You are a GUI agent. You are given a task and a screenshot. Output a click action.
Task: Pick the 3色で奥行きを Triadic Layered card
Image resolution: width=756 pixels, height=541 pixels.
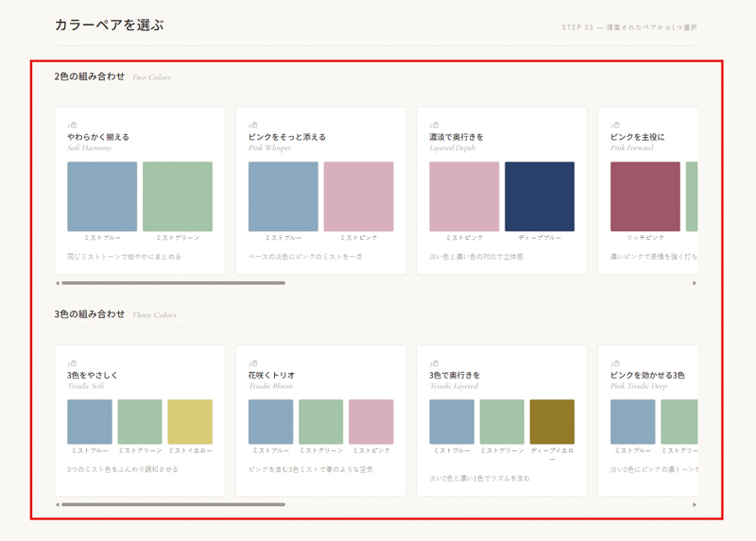(x=502, y=420)
